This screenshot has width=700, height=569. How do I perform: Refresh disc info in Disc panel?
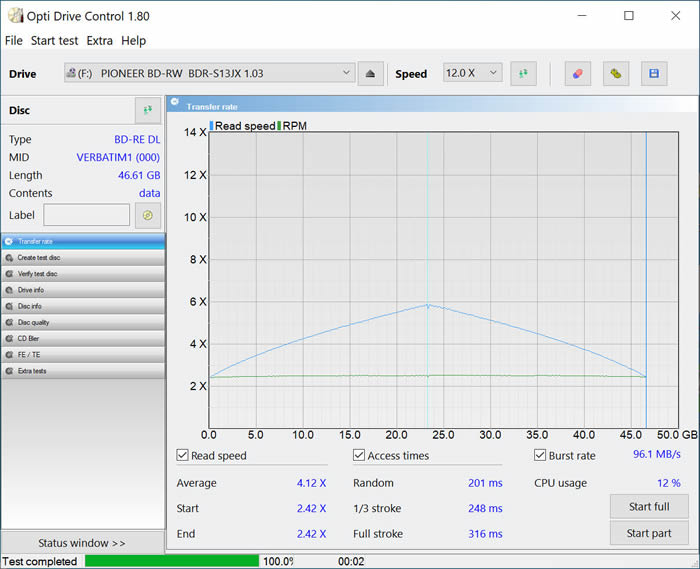(x=147, y=110)
